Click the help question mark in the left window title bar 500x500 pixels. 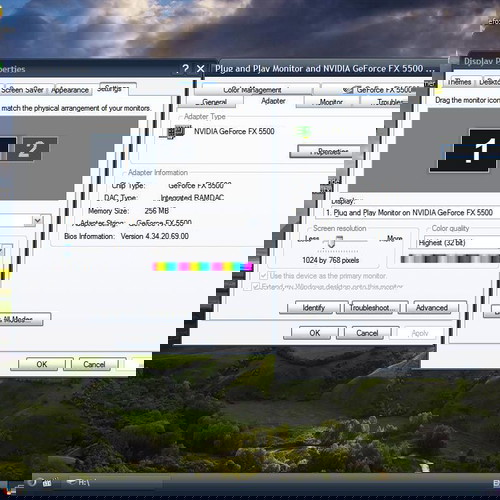click(186, 68)
